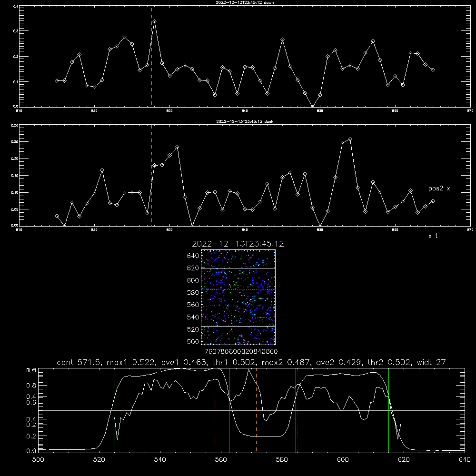The image size is (476, 476).
Task: Click the '600' x-axis label of the bottom plot
Action: tap(343, 460)
